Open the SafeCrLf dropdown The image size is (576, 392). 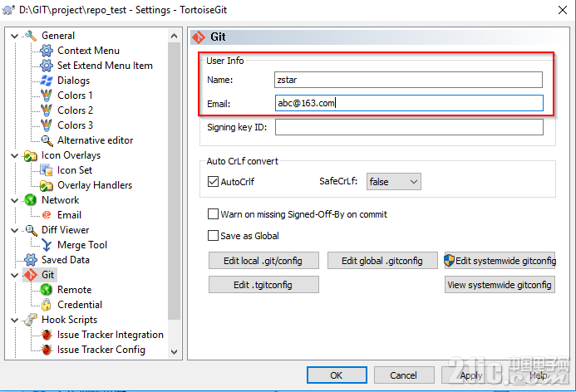(x=393, y=182)
